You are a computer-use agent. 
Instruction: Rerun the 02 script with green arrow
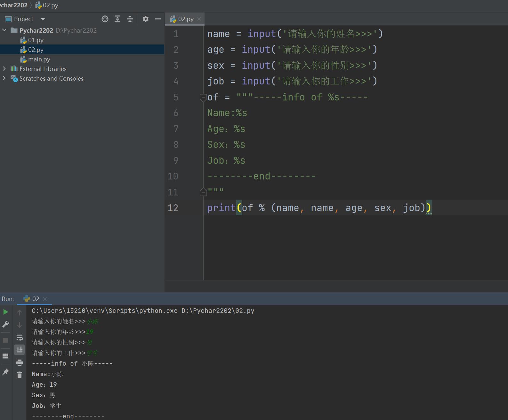[5, 312]
